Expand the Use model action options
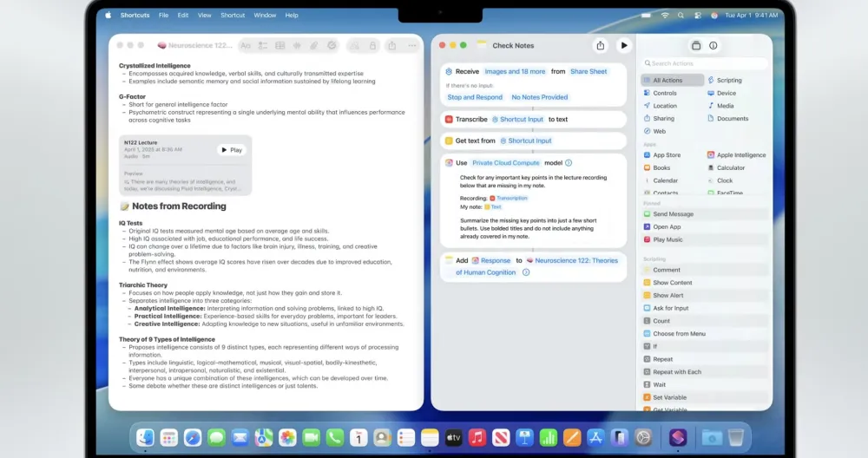The height and width of the screenshot is (458, 868). pos(569,162)
